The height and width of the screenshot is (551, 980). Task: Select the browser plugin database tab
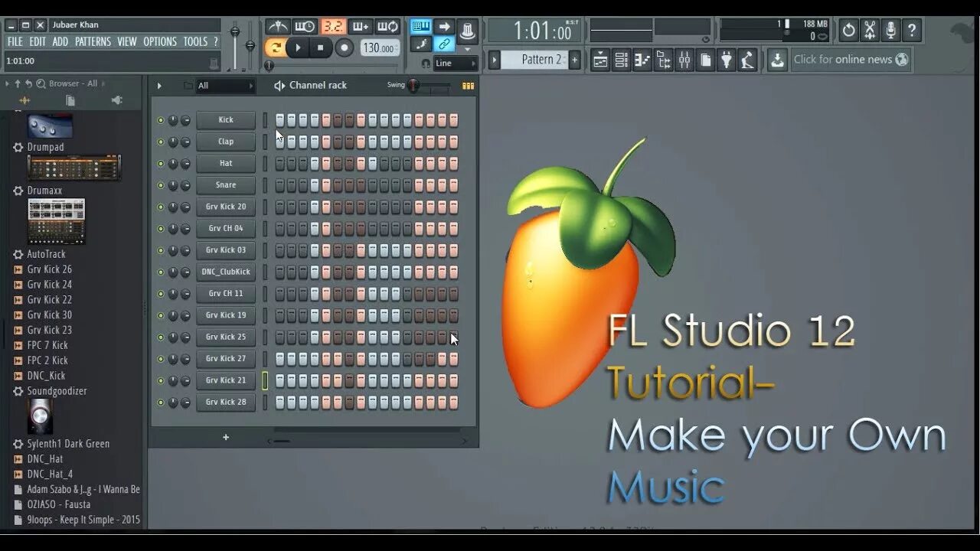[116, 100]
